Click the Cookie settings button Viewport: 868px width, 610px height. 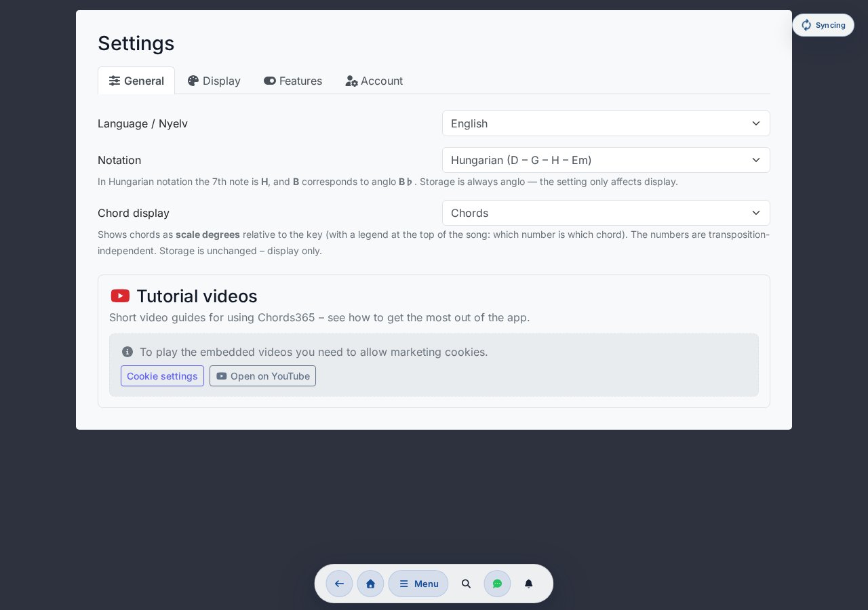click(x=162, y=376)
